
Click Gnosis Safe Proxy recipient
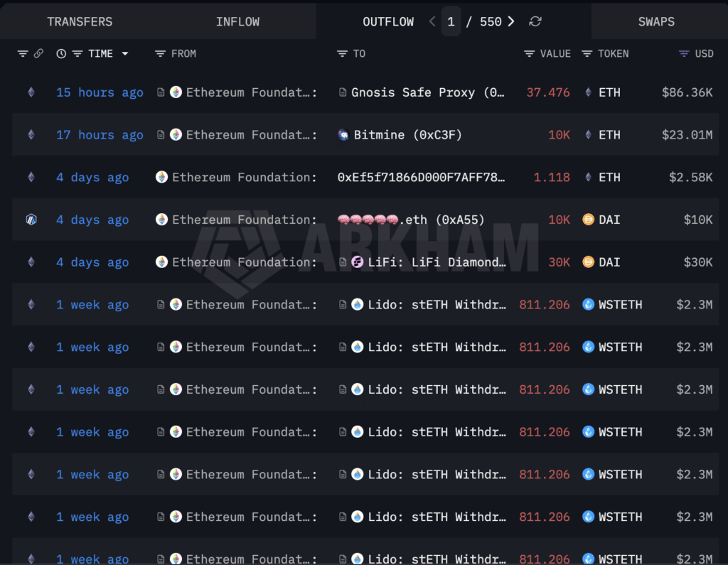(x=427, y=92)
